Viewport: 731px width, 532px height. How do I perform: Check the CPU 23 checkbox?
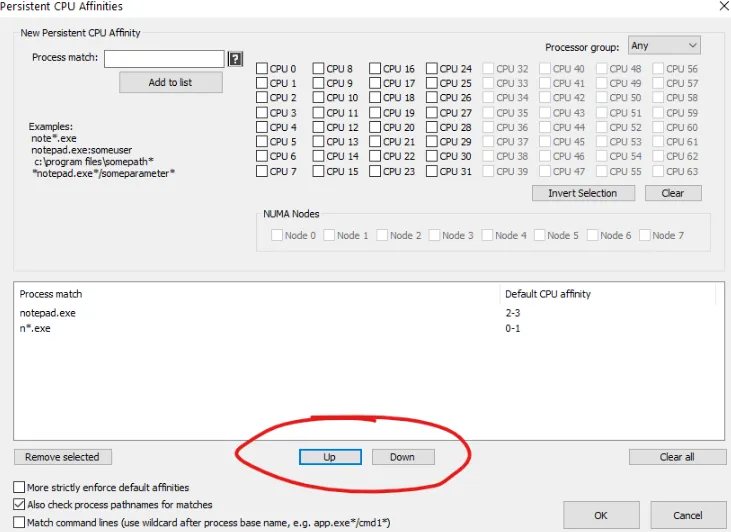pos(375,171)
